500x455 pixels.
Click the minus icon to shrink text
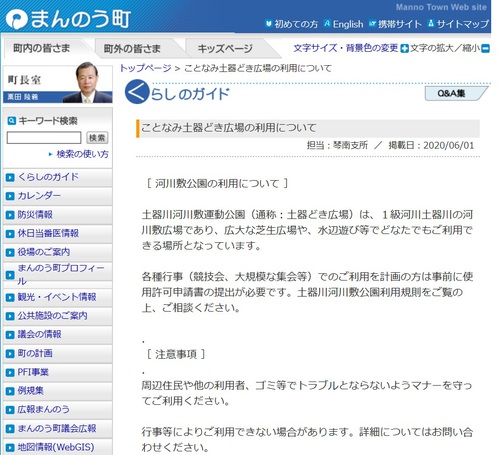486,49
